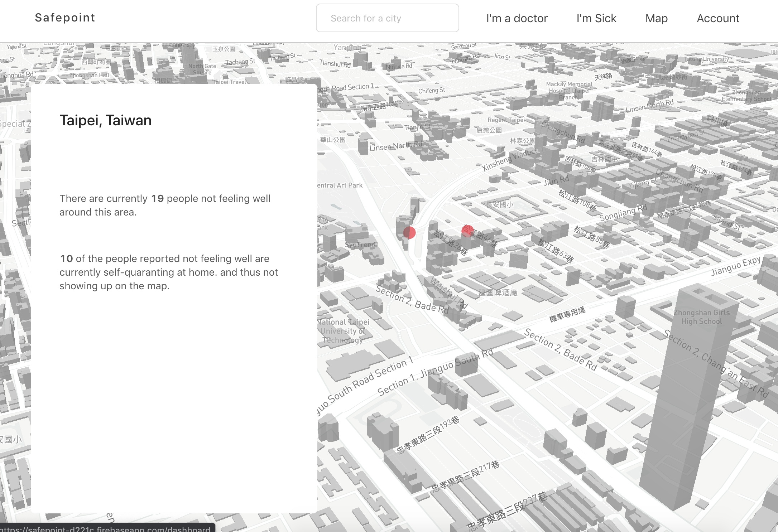Click National Taipei University of Technology label
Viewport: 778px width, 532px height.
343,331
